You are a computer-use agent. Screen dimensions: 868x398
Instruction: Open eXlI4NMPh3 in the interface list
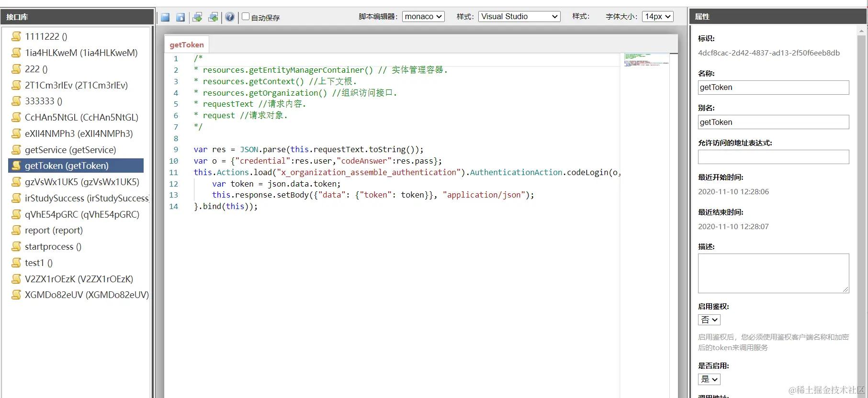[x=79, y=133]
